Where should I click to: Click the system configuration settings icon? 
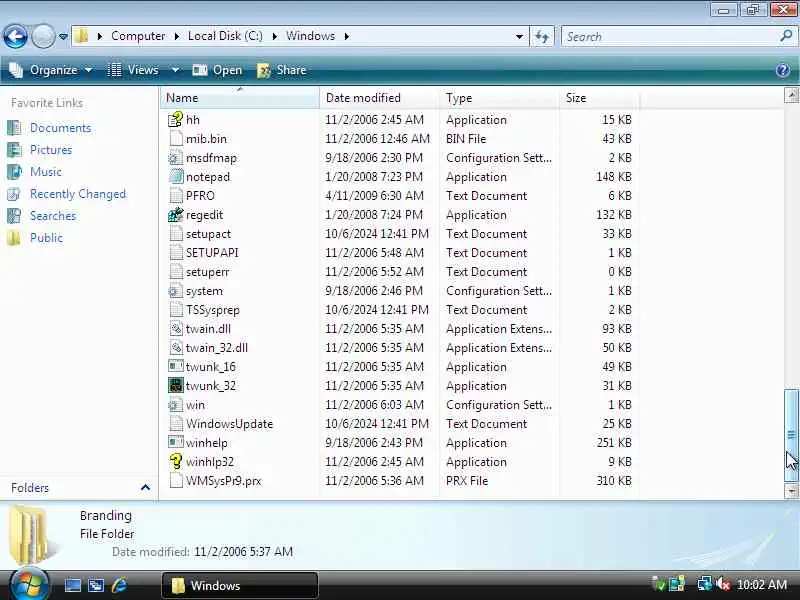point(176,291)
